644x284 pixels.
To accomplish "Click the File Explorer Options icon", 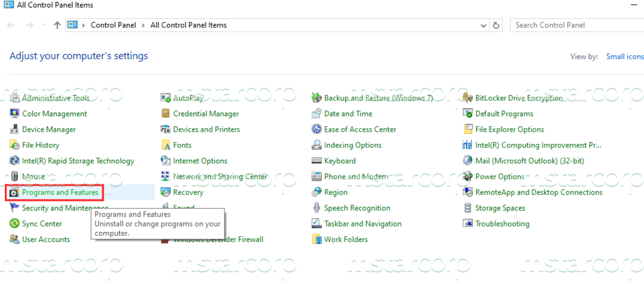I will [467, 129].
